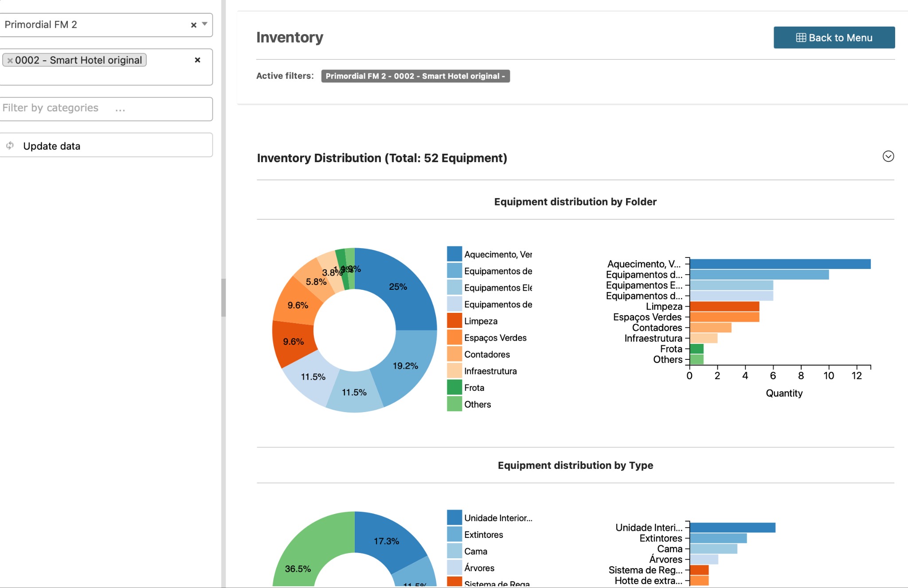This screenshot has width=908, height=588.
Task: Click the active filter badge
Action: [415, 76]
